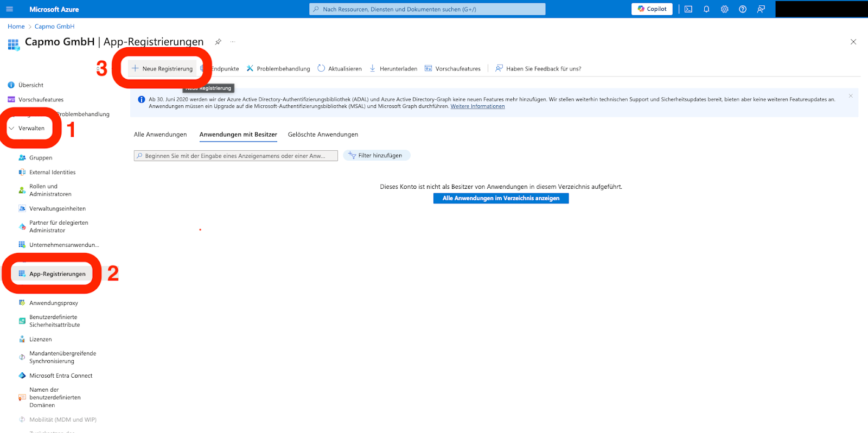868x433 pixels.
Task: Click the Microsoft Azure logo text
Action: coord(54,9)
